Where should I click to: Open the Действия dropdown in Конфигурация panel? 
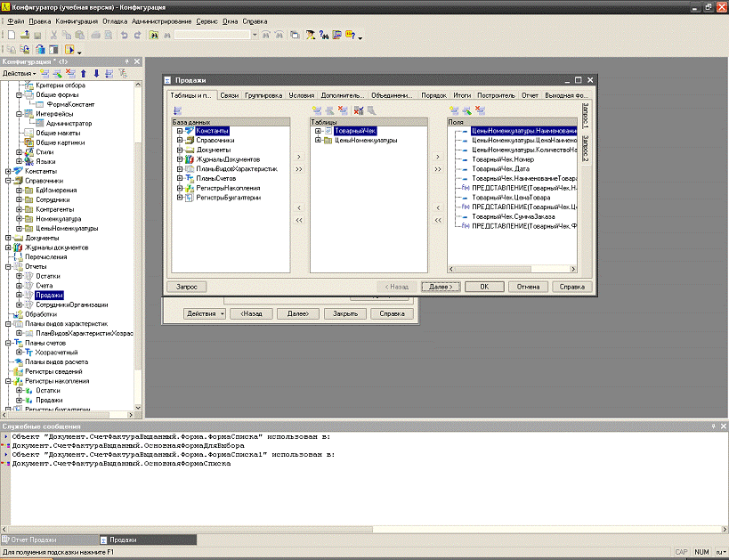pos(19,73)
